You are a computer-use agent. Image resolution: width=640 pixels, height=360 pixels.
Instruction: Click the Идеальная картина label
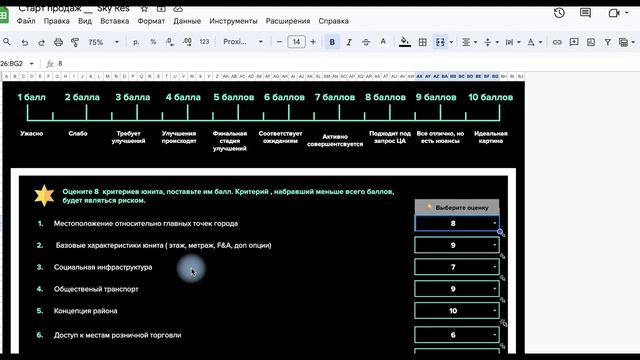tap(491, 137)
